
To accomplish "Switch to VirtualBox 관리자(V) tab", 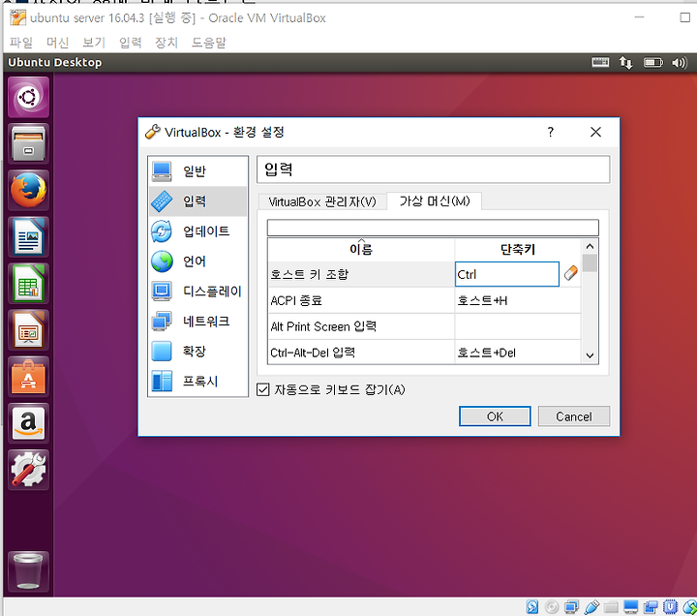I will pyautogui.click(x=322, y=201).
